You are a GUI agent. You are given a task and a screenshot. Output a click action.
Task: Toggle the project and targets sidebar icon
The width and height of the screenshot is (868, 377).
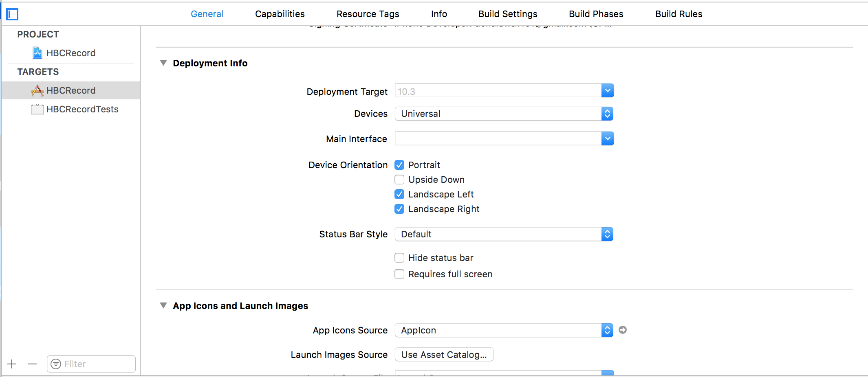tap(12, 14)
